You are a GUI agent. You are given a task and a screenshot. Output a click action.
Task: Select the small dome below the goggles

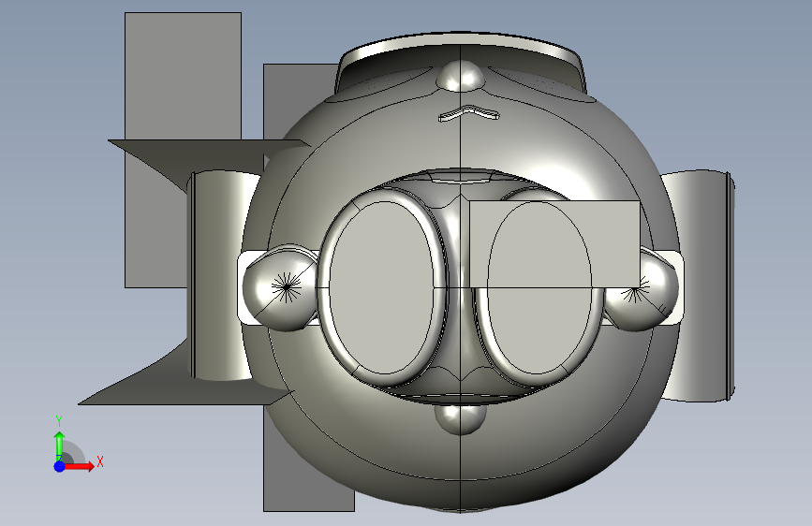[x=461, y=418]
